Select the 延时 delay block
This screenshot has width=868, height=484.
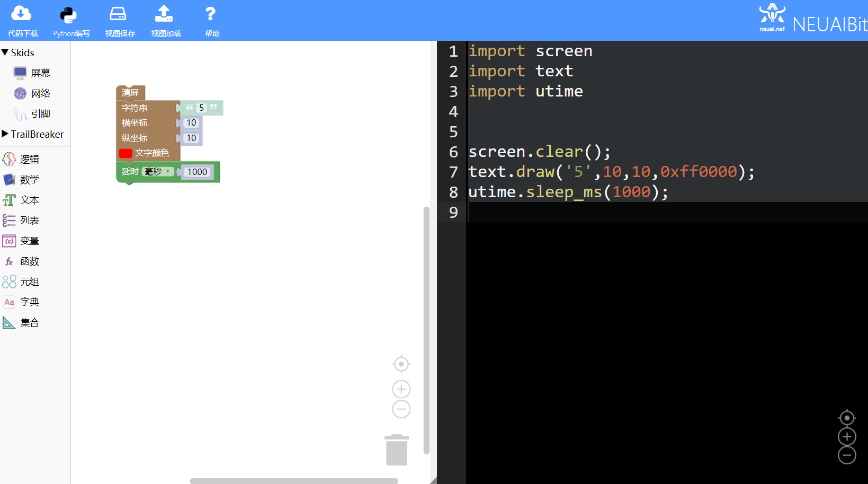(129, 172)
